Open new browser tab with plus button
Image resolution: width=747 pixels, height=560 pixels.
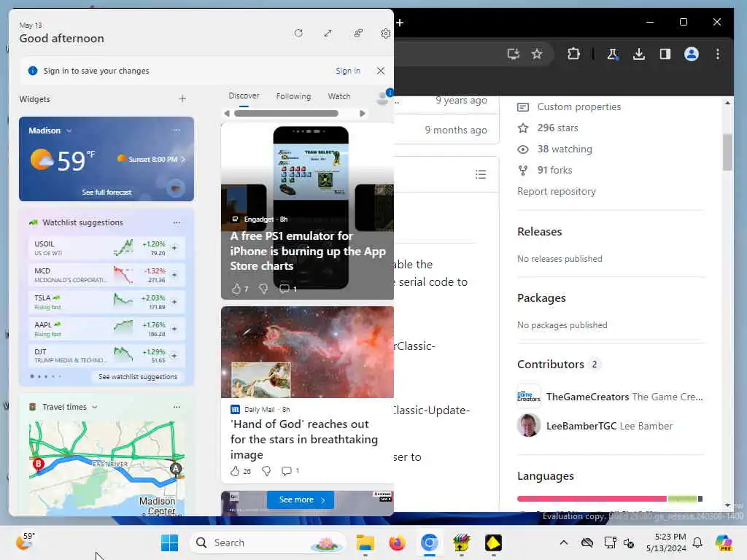coord(400,23)
